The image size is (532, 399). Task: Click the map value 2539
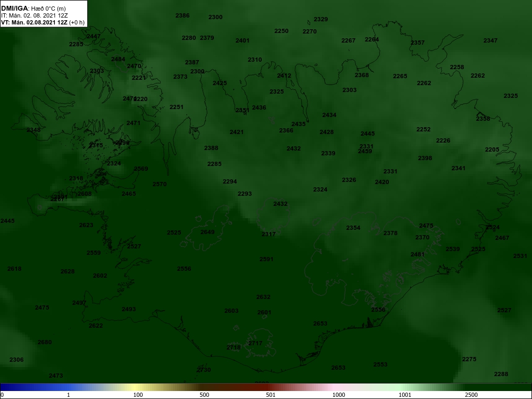(453, 249)
